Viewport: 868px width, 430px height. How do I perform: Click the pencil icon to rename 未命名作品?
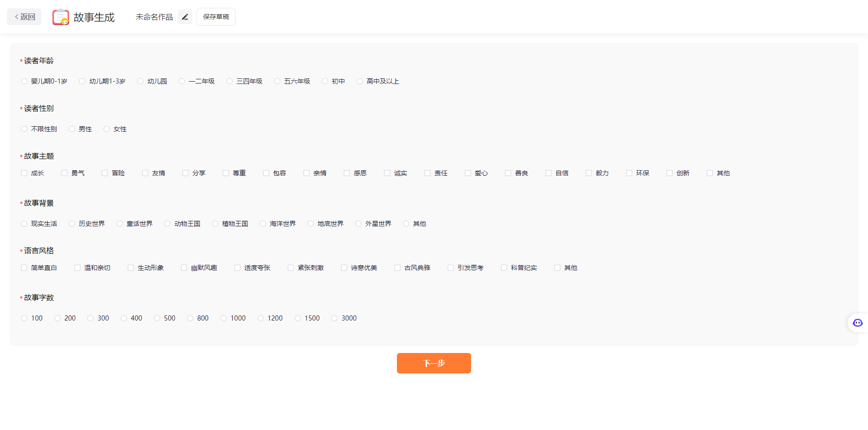pyautogui.click(x=185, y=16)
